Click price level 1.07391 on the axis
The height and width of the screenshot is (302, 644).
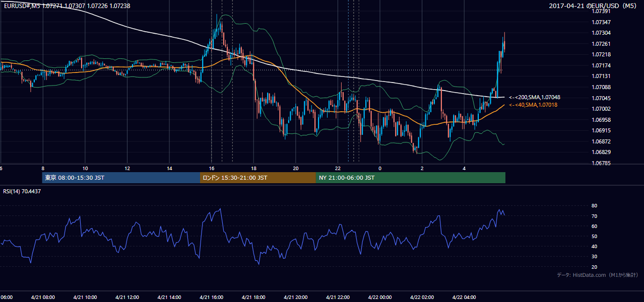pyautogui.click(x=602, y=12)
